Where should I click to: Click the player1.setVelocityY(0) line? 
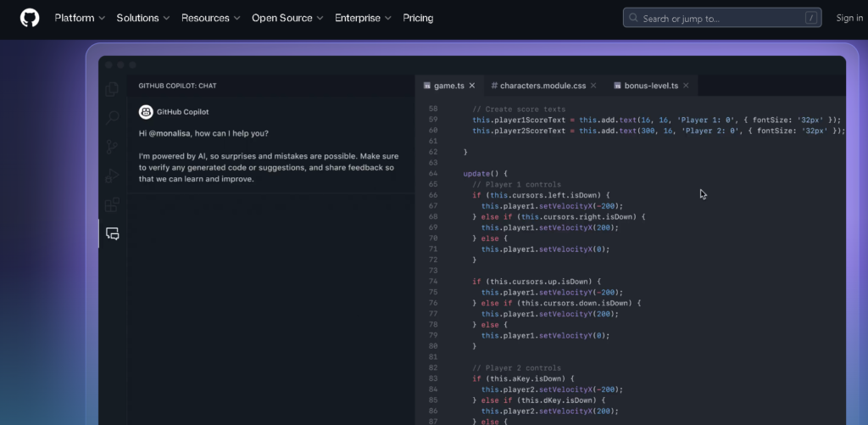(x=545, y=336)
